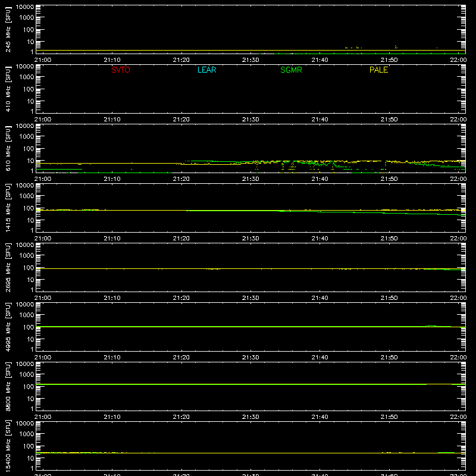Screen dimensions: 476x476
Task: Click 21:20 tick label below 4995 MHz plot
Action: [181, 358]
